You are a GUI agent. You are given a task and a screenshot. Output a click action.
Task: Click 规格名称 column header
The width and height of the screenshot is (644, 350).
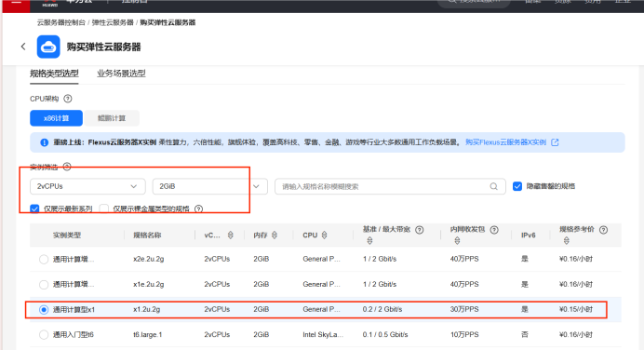(147, 235)
